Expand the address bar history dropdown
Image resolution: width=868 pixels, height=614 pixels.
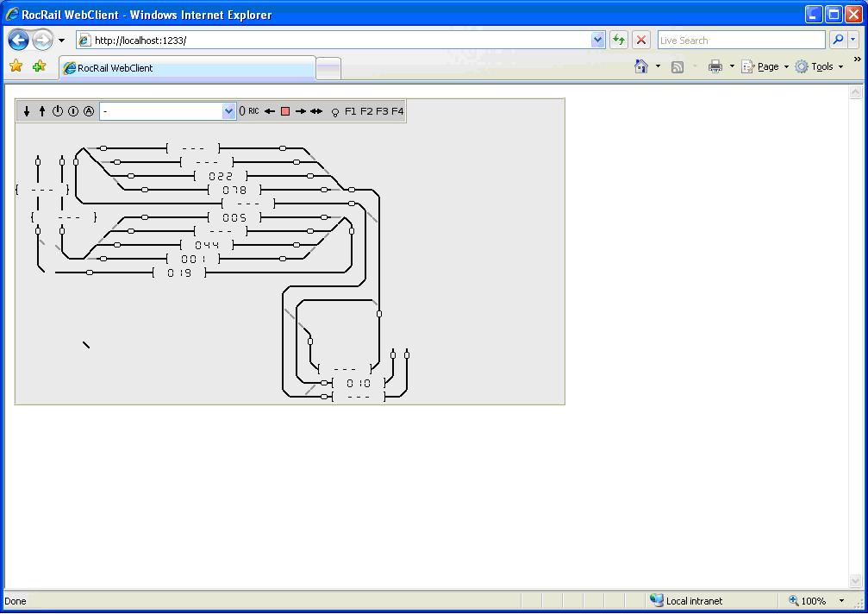tap(598, 41)
